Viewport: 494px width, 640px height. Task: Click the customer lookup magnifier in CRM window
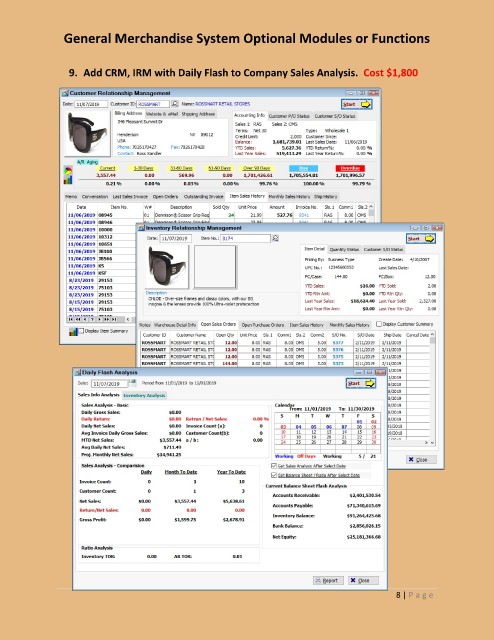pos(175,104)
